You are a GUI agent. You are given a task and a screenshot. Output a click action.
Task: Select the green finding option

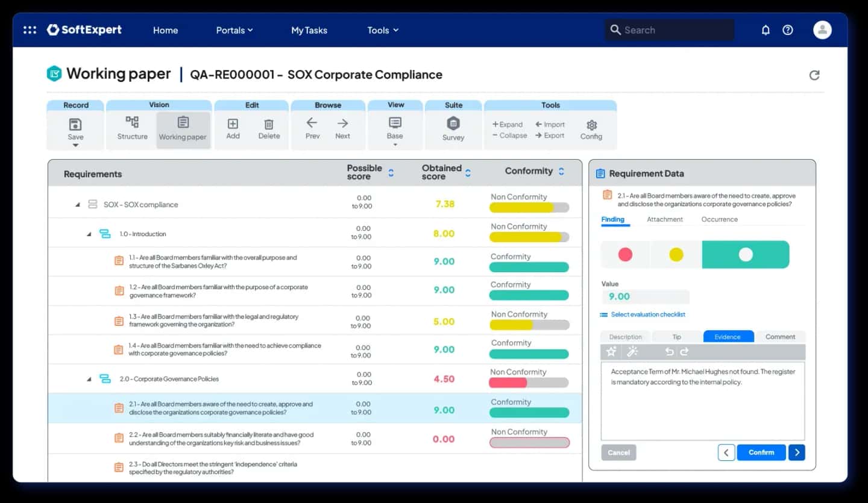tap(746, 254)
